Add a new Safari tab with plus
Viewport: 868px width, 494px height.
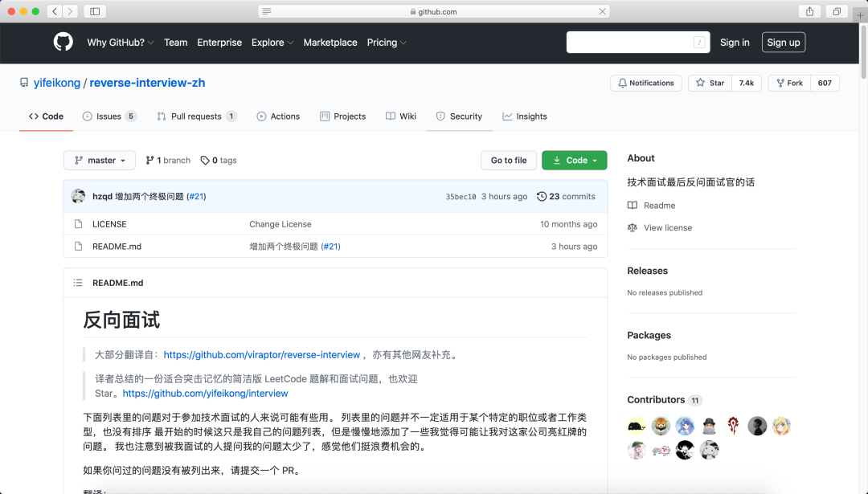coord(860,14)
